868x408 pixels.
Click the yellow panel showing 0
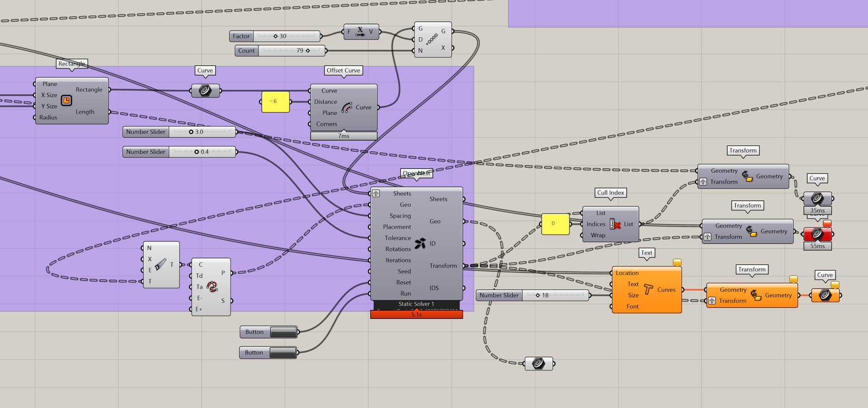pos(555,223)
